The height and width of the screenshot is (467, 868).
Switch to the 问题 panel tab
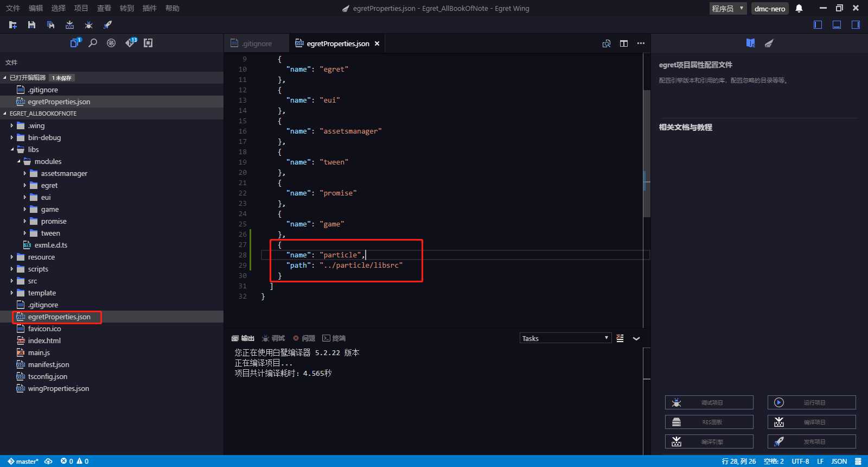(x=304, y=338)
